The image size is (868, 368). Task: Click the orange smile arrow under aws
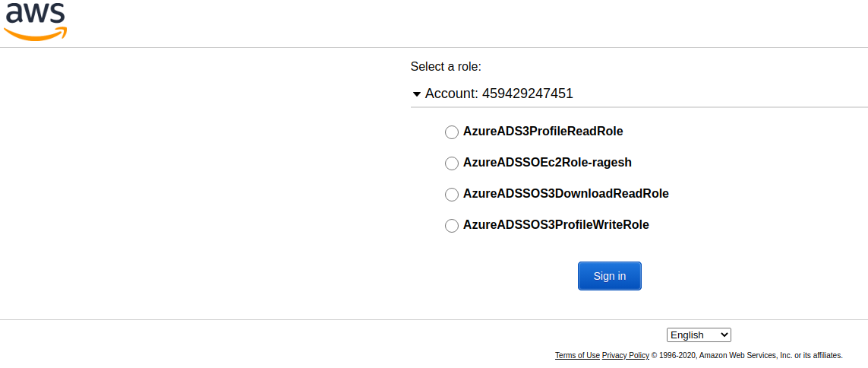click(36, 33)
